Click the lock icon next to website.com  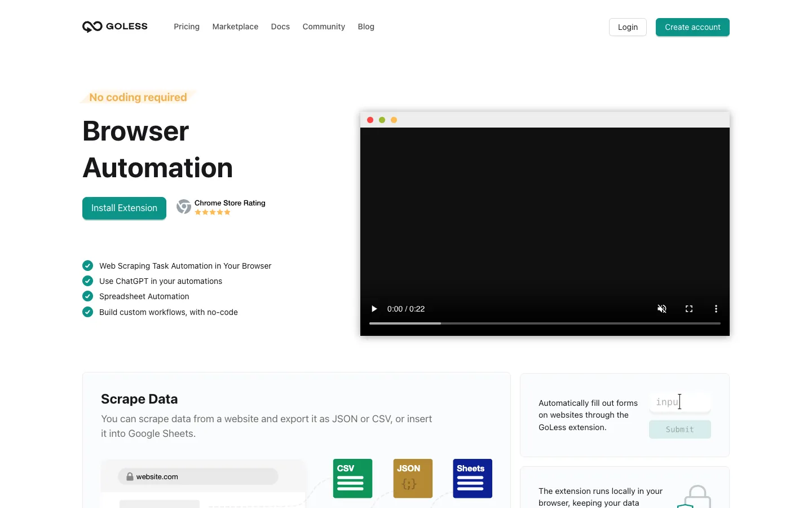click(130, 476)
